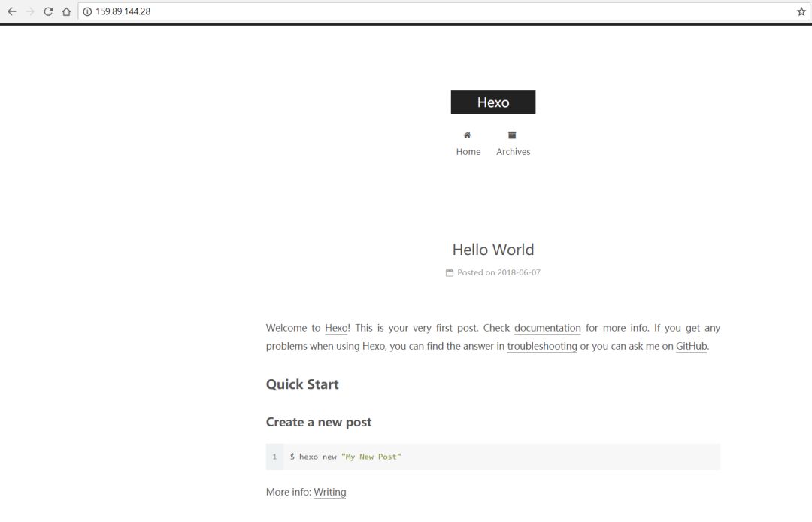The image size is (812, 522).
Task: Click the post date 2018-06-07
Action: 519,272
